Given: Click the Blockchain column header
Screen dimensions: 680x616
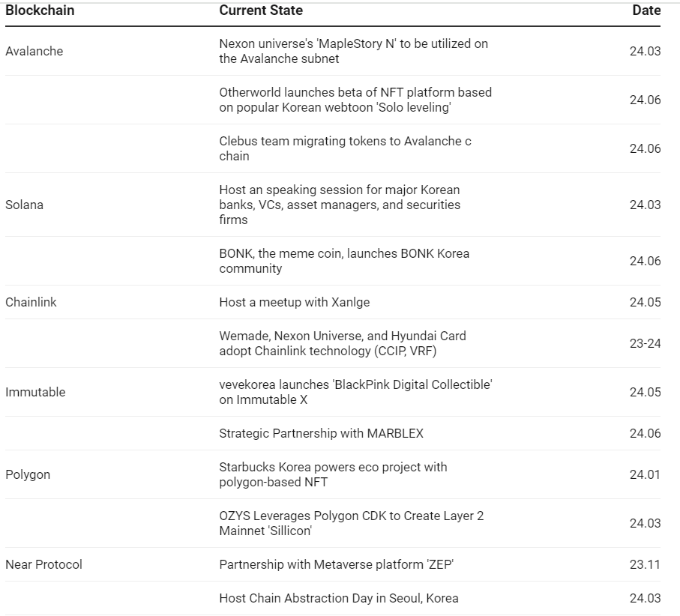Looking at the screenshot, I should 40,10.
